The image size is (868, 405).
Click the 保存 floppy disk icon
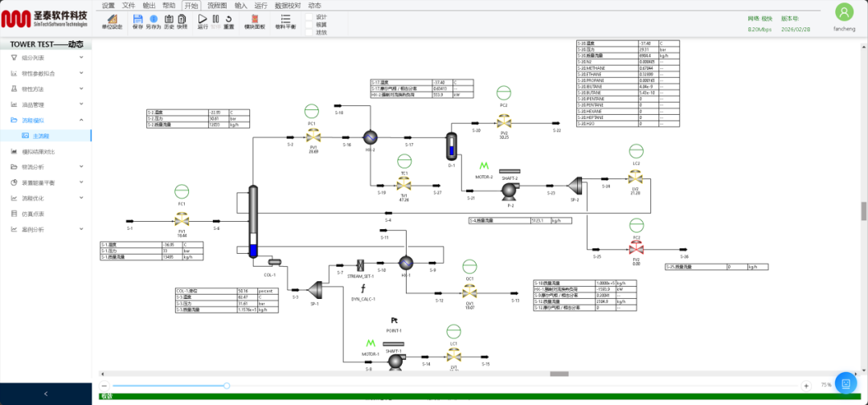click(x=138, y=18)
